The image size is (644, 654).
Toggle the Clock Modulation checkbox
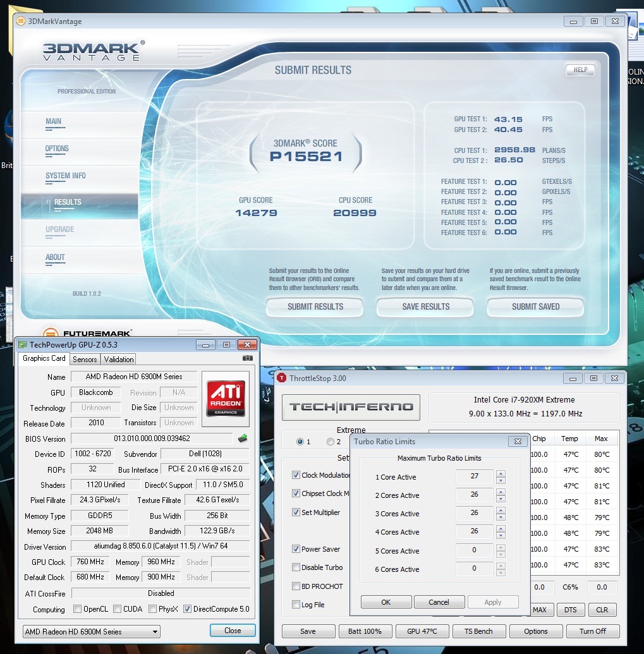coord(296,475)
